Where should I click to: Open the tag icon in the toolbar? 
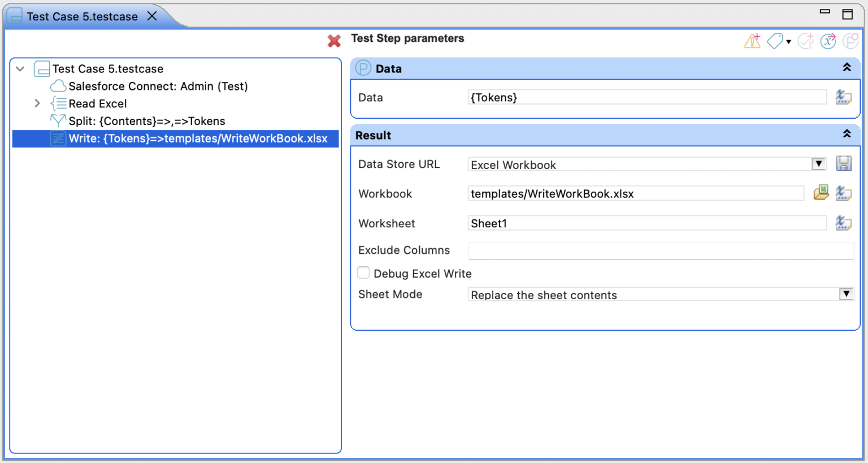pos(774,41)
